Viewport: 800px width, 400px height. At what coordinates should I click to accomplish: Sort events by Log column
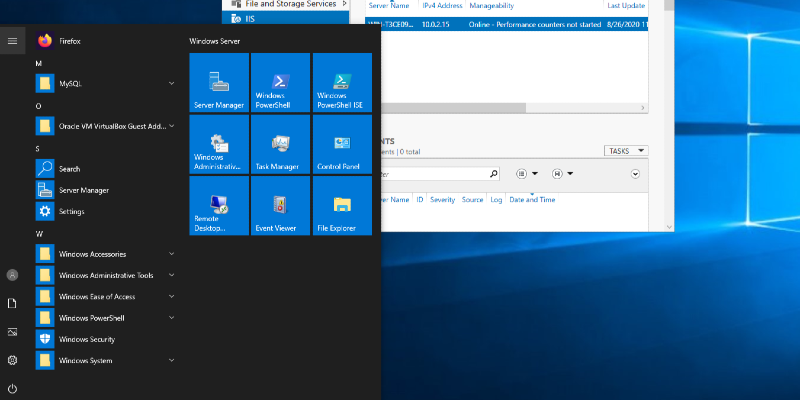click(496, 200)
